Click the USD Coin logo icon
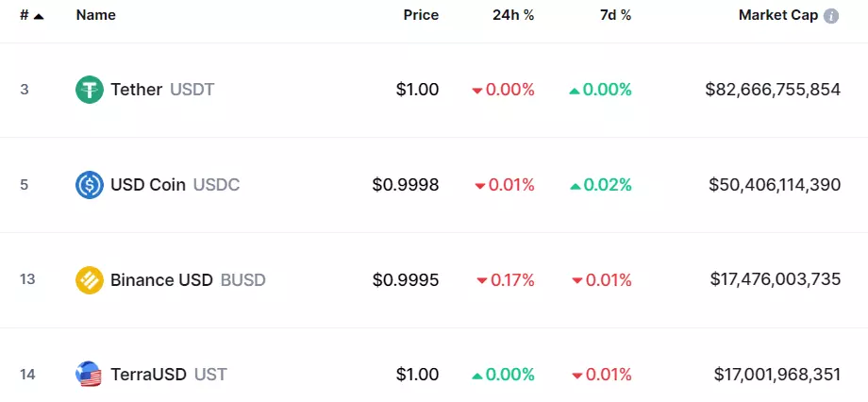 point(89,185)
